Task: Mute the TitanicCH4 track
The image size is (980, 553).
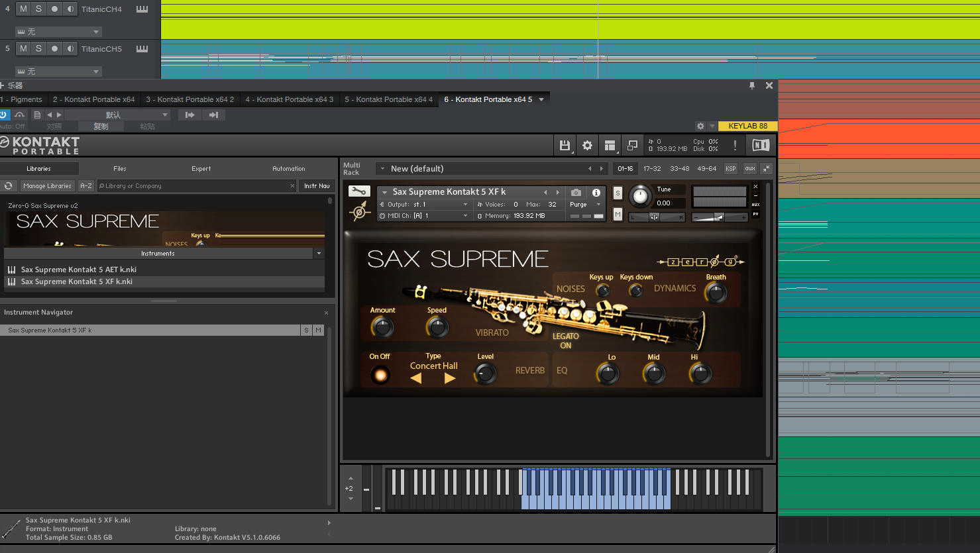Action: click(x=23, y=9)
